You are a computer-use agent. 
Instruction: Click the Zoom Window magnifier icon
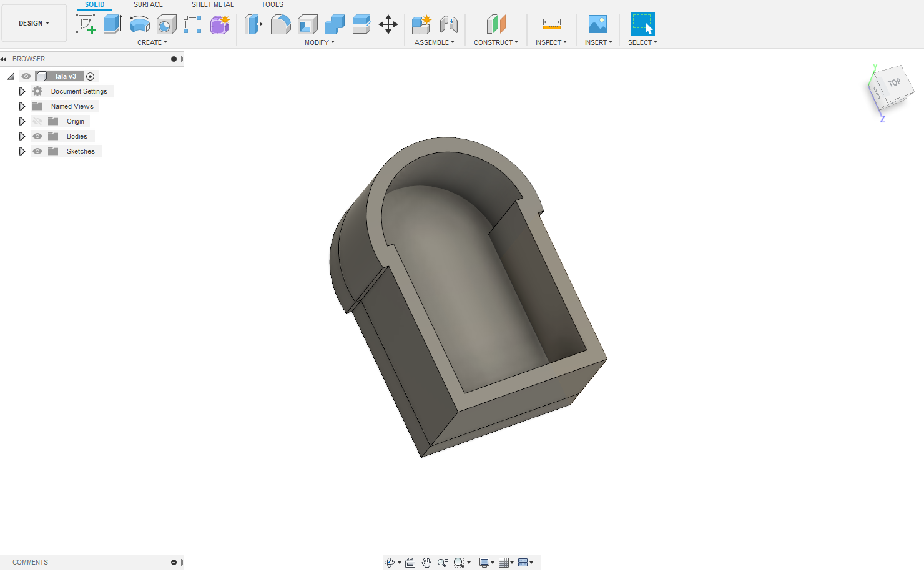point(459,562)
